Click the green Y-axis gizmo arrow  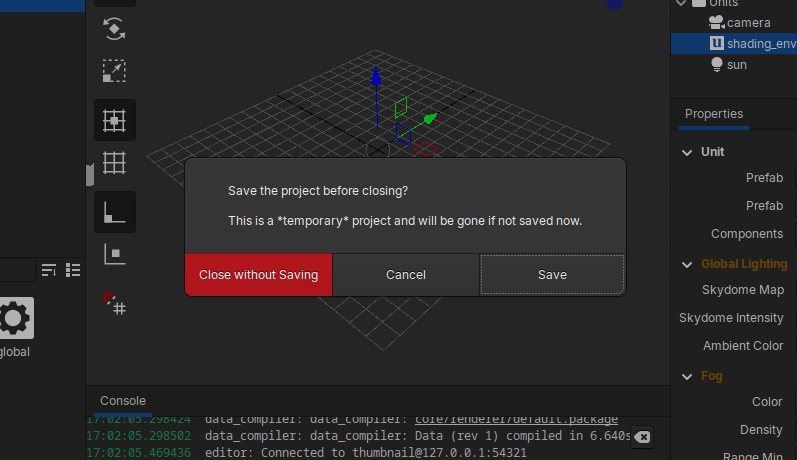pos(430,119)
